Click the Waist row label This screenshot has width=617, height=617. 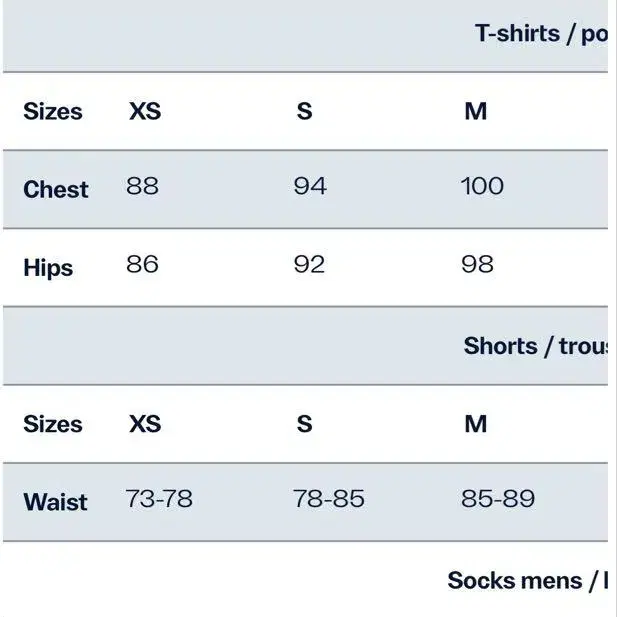tap(56, 501)
